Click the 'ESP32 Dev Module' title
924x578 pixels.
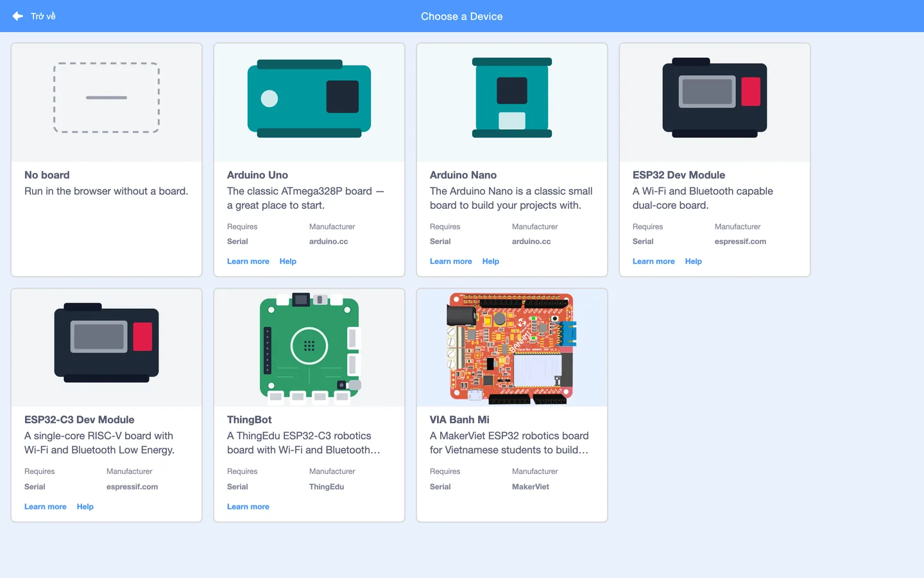tap(679, 175)
